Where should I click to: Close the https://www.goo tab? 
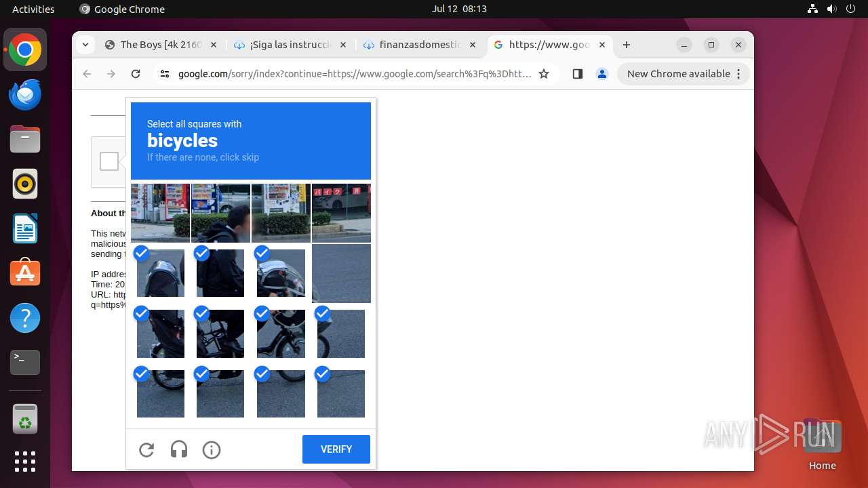point(602,45)
